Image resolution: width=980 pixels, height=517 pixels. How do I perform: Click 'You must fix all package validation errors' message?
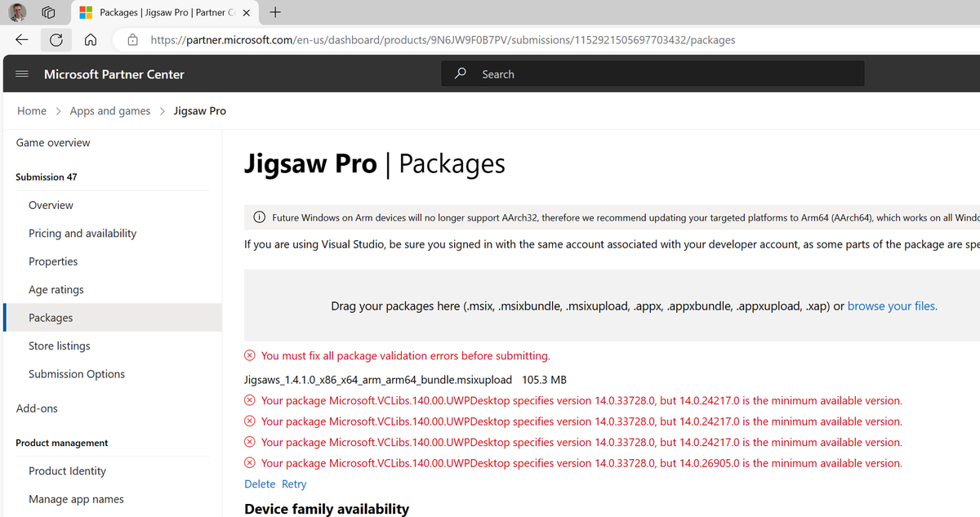pyautogui.click(x=406, y=355)
